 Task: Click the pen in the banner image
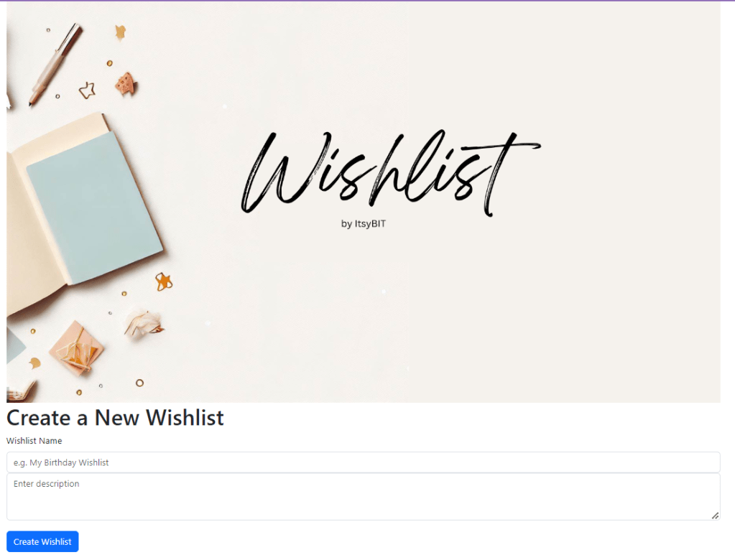[55, 64]
